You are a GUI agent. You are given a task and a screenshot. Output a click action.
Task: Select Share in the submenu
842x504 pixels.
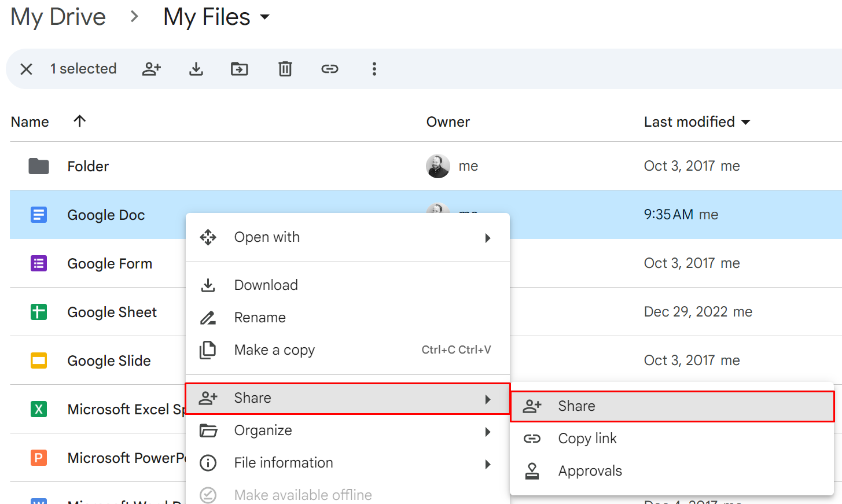672,406
